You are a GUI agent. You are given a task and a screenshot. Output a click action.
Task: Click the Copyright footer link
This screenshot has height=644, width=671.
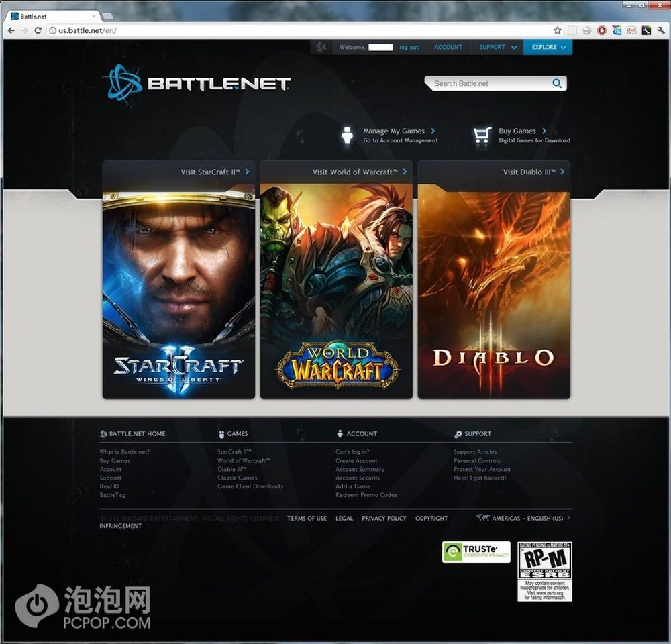pyautogui.click(x=431, y=518)
